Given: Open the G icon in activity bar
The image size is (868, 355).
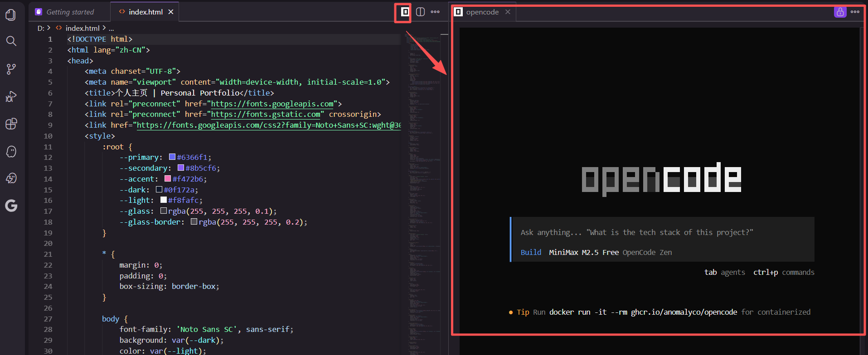Looking at the screenshot, I should [x=11, y=206].
